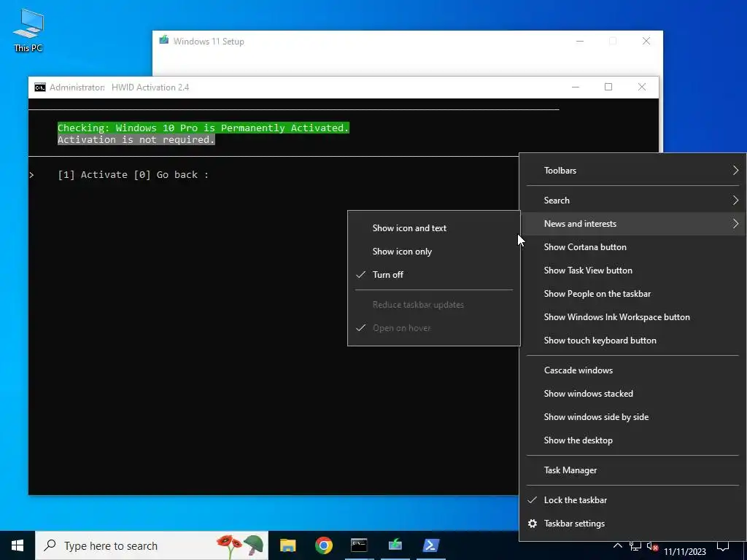The image size is (747, 560).
Task: Close the HWID Activation window
Action: coord(642,87)
